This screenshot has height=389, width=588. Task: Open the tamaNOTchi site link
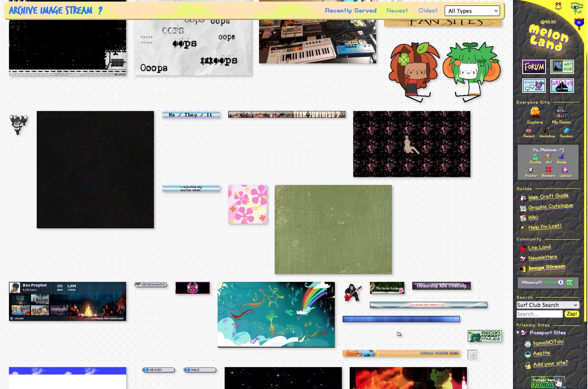click(x=548, y=342)
